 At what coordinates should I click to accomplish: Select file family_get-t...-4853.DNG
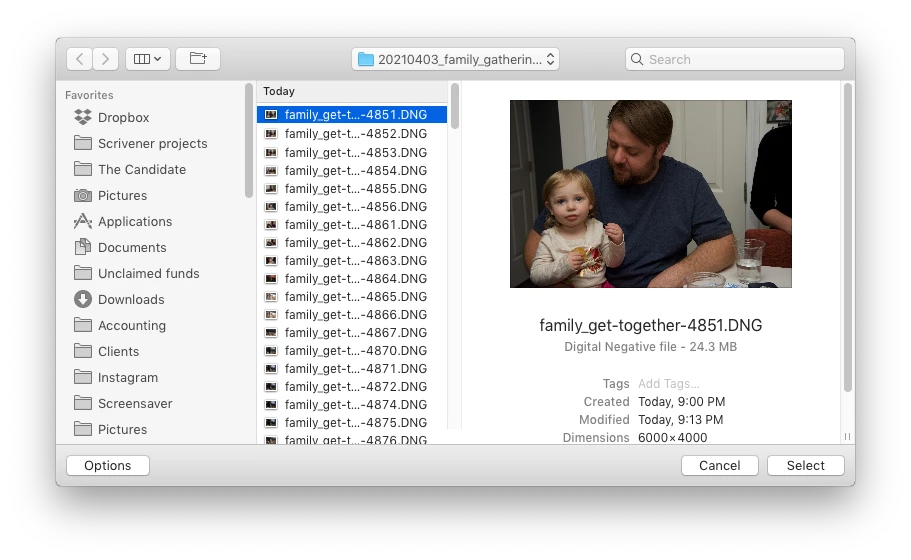352,153
